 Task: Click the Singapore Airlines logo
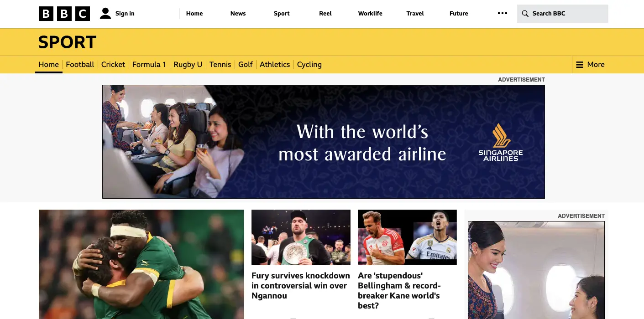[501, 142]
